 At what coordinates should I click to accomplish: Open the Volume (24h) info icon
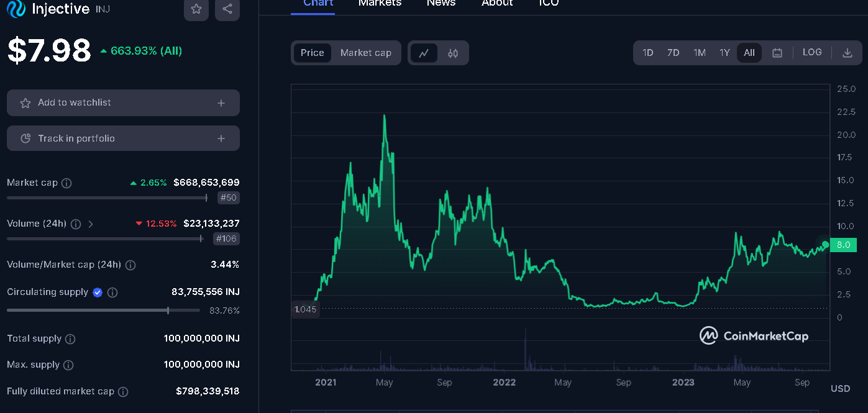point(76,224)
